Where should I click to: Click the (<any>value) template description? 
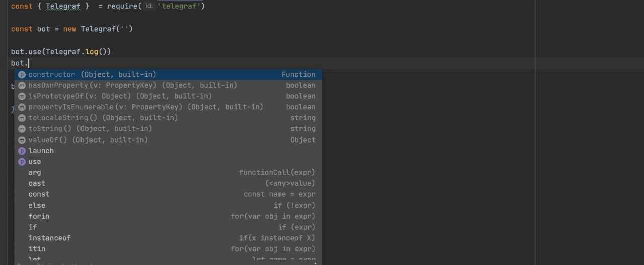click(290, 183)
